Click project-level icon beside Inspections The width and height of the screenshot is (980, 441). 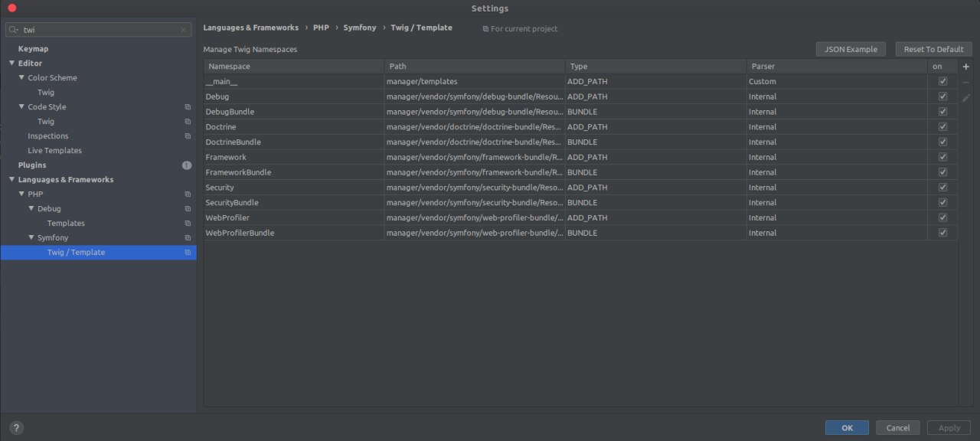188,136
